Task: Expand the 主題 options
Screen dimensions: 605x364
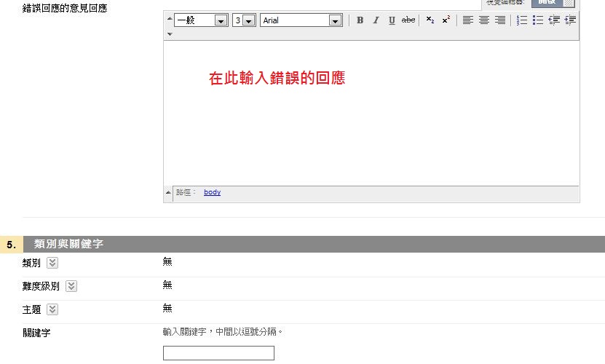Action: pyautogui.click(x=52, y=309)
